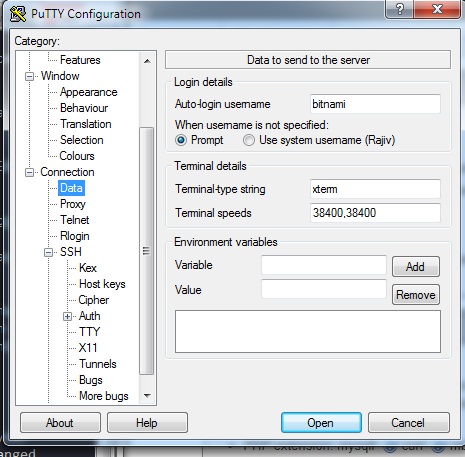This screenshot has height=457, width=465.
Task: Click the category list scrollbar thumb
Action: pos(146,251)
